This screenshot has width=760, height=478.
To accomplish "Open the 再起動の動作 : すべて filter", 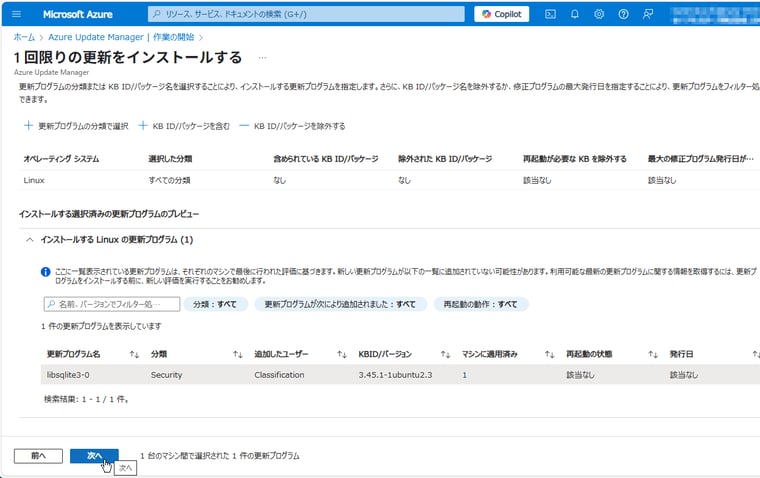I will pos(480,304).
